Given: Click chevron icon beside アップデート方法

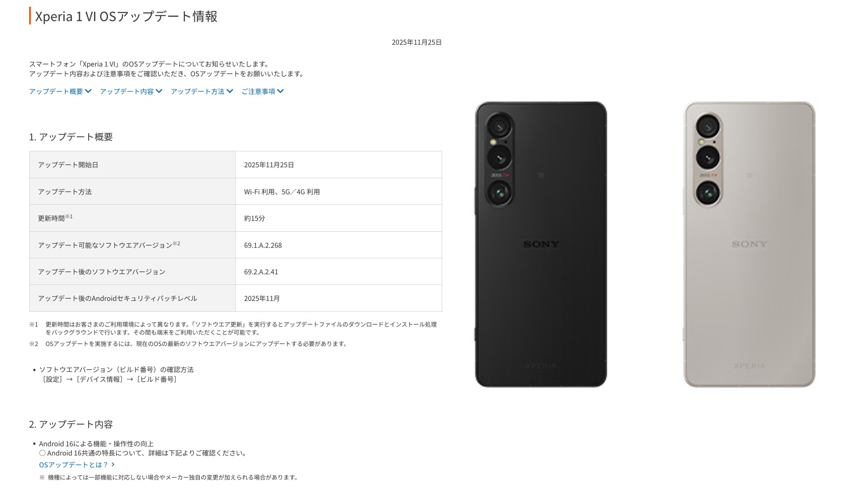Looking at the screenshot, I should click(230, 91).
